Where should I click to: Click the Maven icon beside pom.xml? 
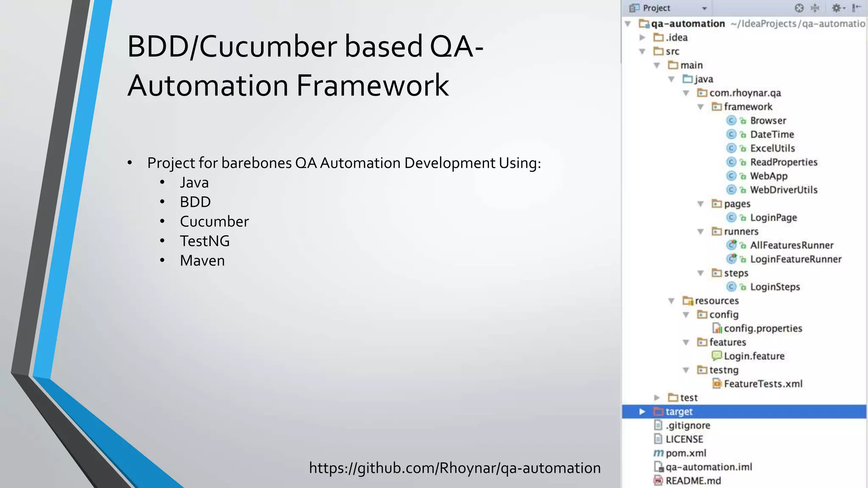(658, 453)
